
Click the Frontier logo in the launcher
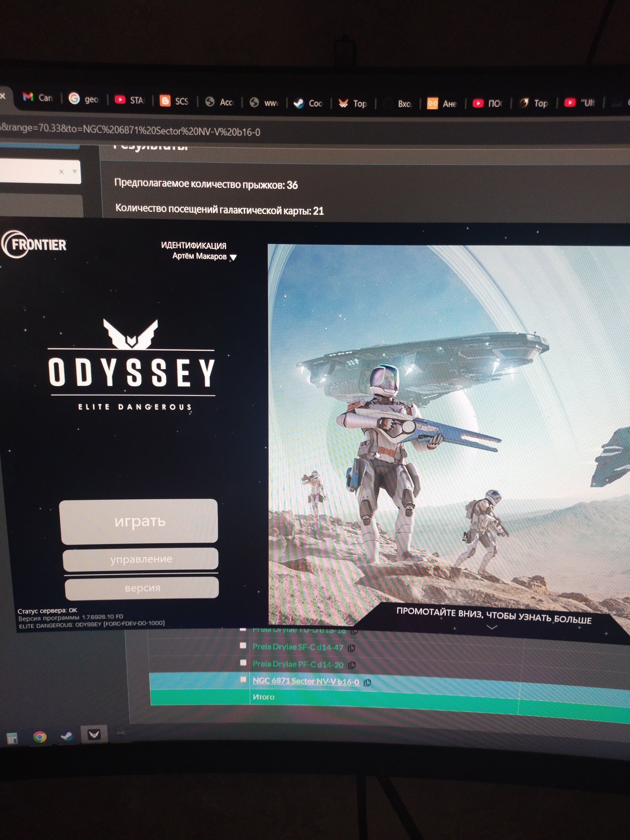pyautogui.click(x=34, y=245)
